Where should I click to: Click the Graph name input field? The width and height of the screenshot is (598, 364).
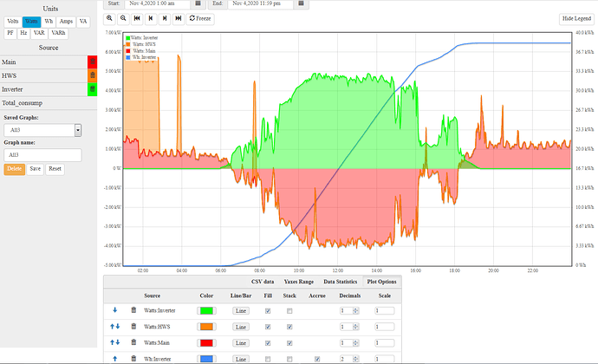42,155
